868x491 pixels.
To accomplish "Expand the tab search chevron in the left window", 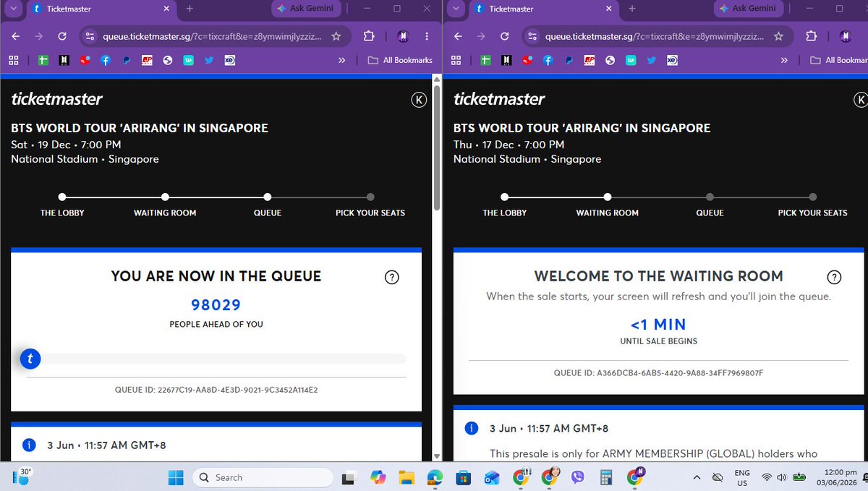I will (x=12, y=9).
